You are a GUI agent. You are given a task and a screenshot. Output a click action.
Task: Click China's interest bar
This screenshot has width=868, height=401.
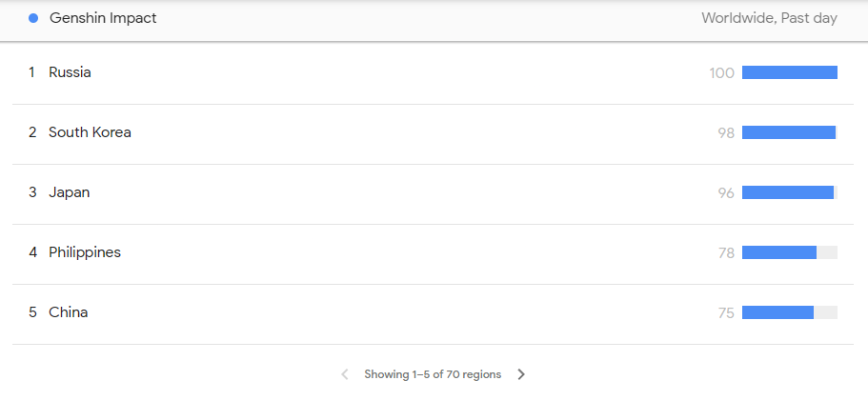(x=777, y=312)
